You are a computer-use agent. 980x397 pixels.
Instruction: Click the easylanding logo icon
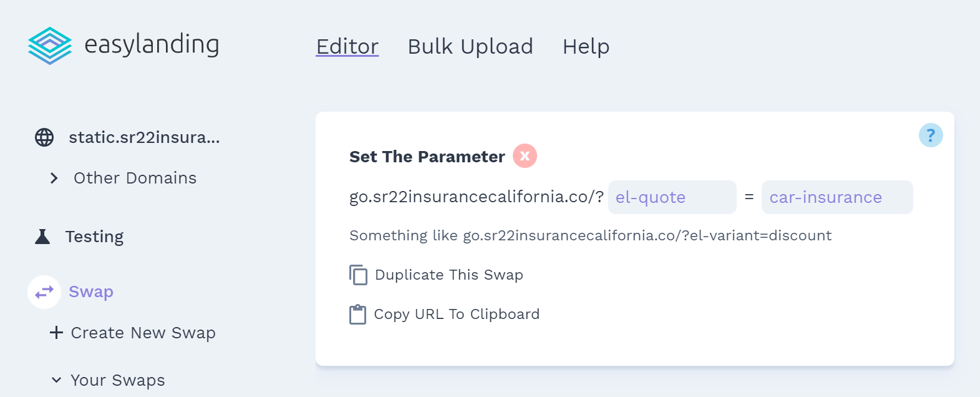tap(50, 46)
